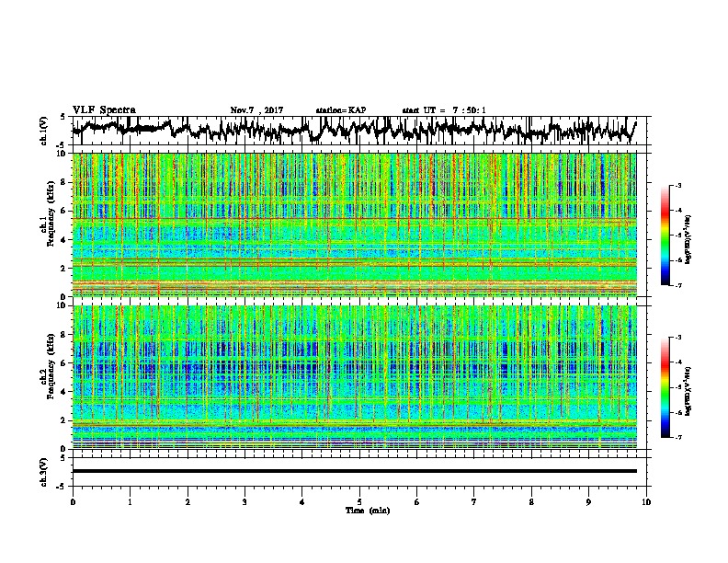Click the time axis tick label "7"
728x563 pixels.
(474, 502)
